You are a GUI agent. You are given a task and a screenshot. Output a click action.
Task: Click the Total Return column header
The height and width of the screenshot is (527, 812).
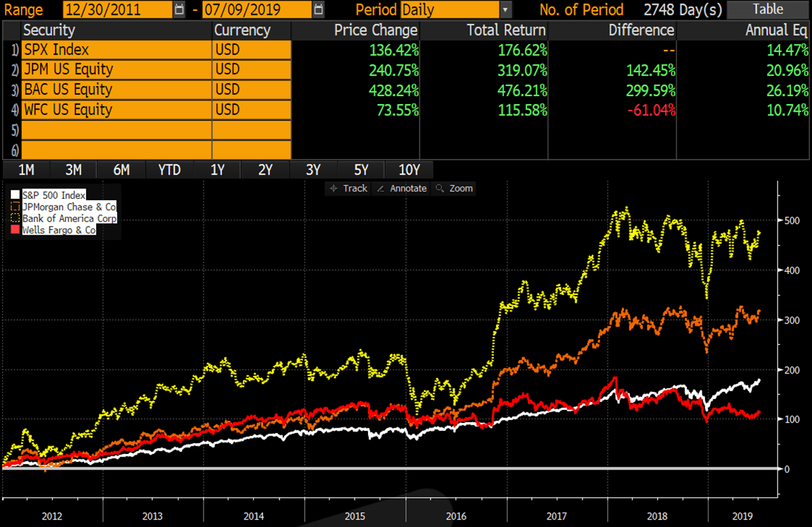click(505, 30)
